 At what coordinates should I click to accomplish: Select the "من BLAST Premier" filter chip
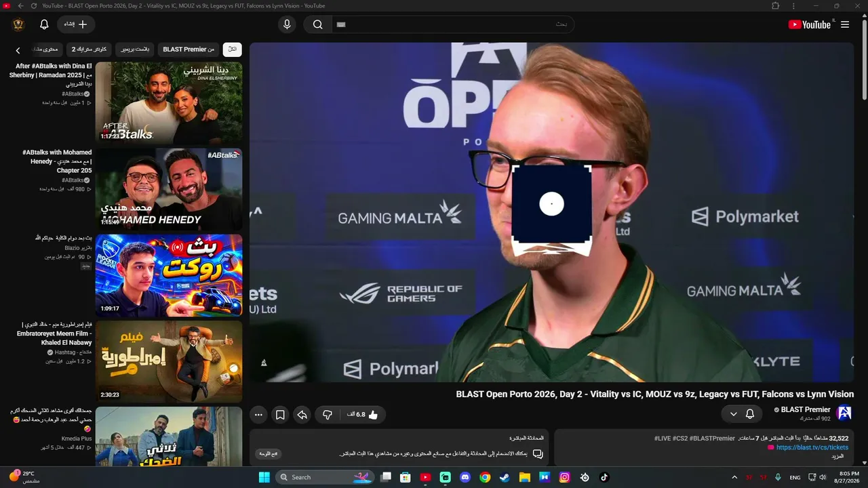(x=189, y=49)
